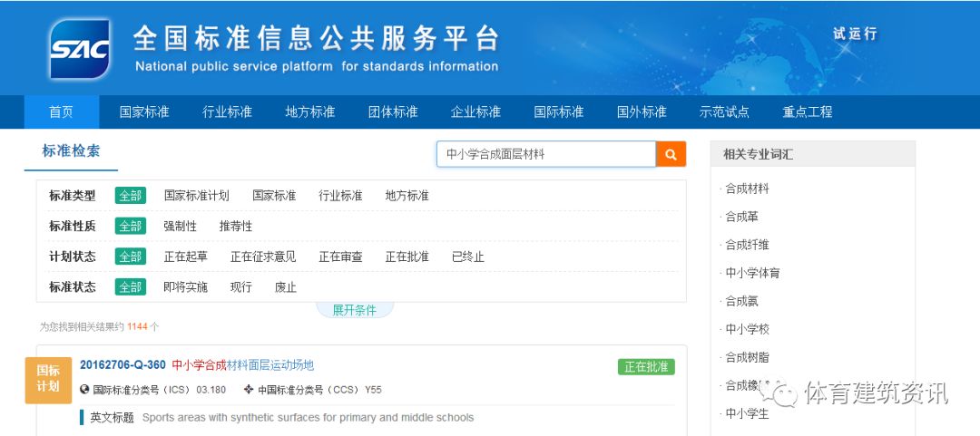The width and height of the screenshot is (980, 436).
Task: Filter 计划状态 by 已终止
Action: point(468,257)
